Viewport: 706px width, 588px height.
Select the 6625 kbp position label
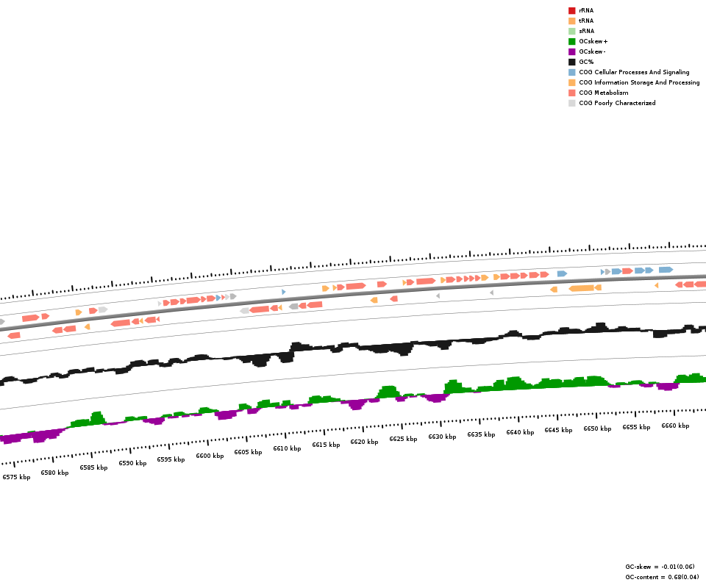tap(403, 439)
